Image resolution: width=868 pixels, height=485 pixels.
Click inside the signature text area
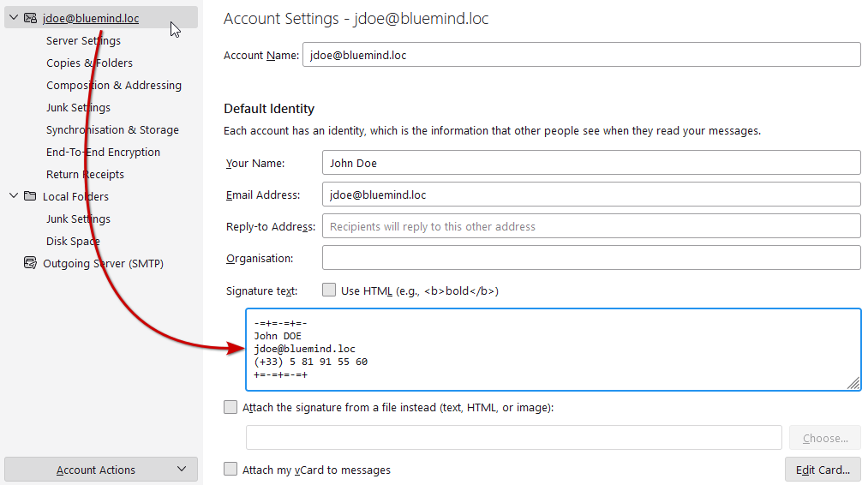[x=553, y=350]
